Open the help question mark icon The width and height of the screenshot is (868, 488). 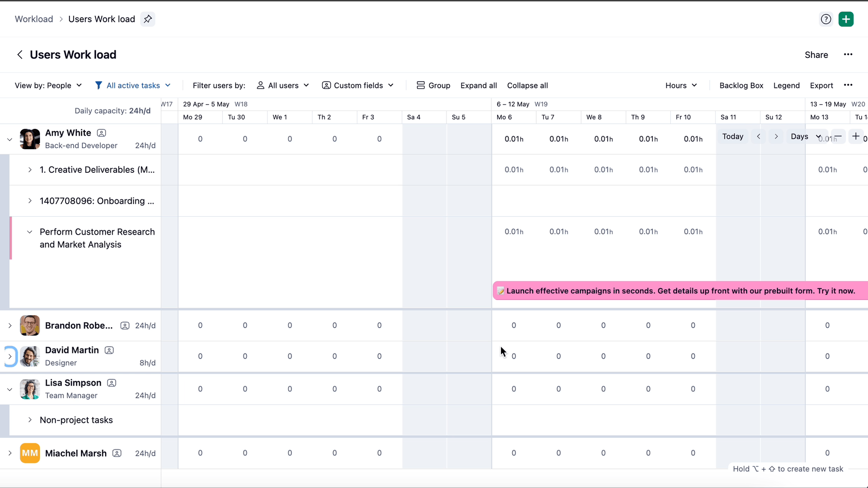(x=826, y=19)
